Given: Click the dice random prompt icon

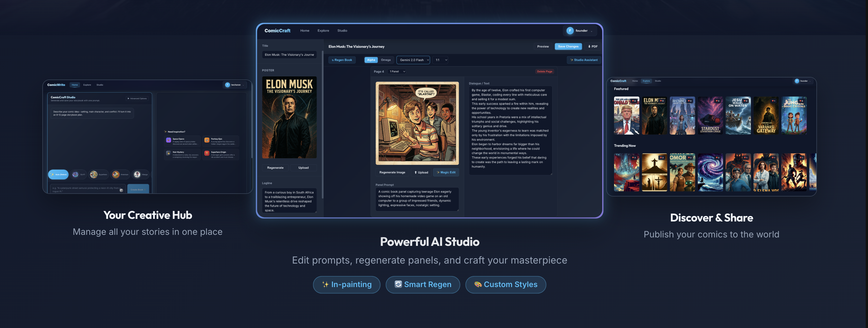Looking at the screenshot, I should tap(121, 190).
